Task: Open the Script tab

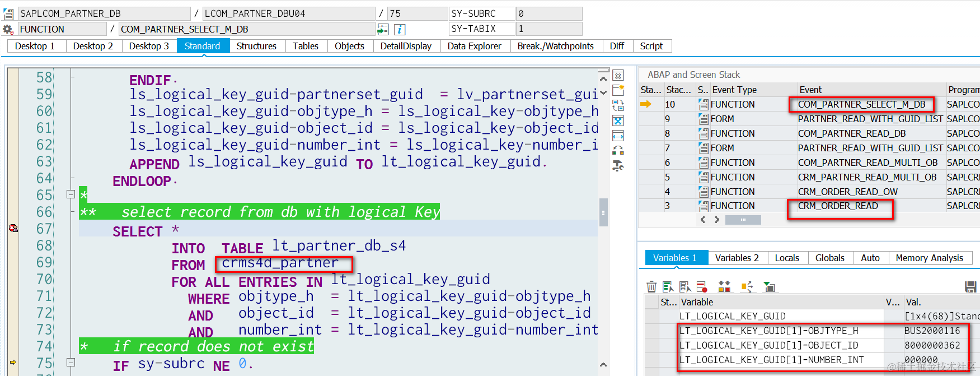Action: (651, 46)
